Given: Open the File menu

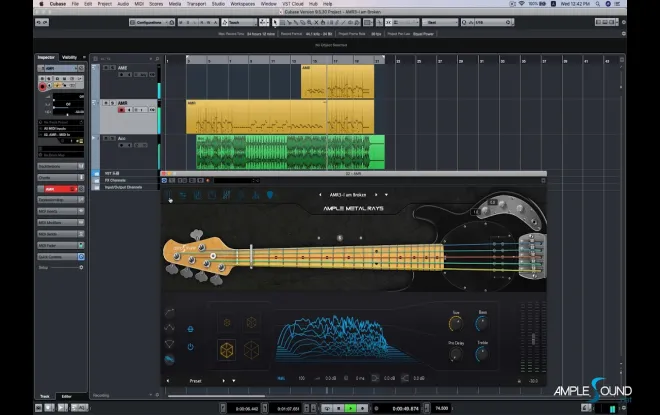Looking at the screenshot, I should pyautogui.click(x=75, y=4).
